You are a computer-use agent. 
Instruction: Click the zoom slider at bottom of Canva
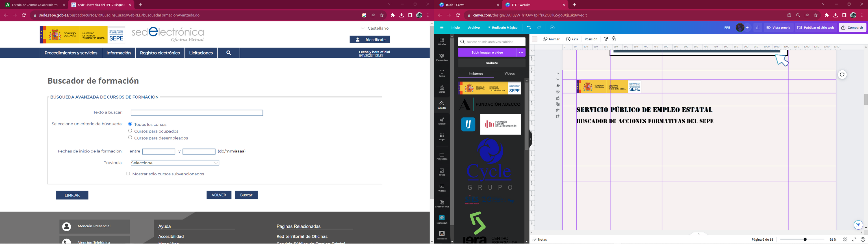click(x=805, y=239)
